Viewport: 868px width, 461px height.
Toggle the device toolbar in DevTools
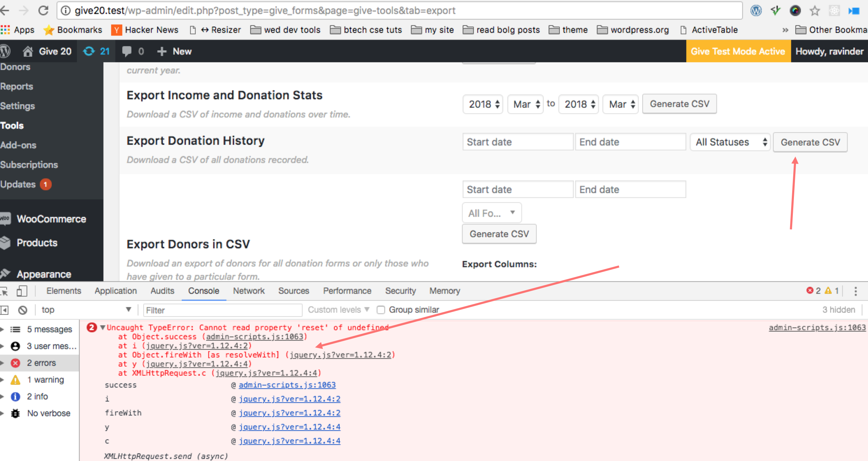(22, 291)
